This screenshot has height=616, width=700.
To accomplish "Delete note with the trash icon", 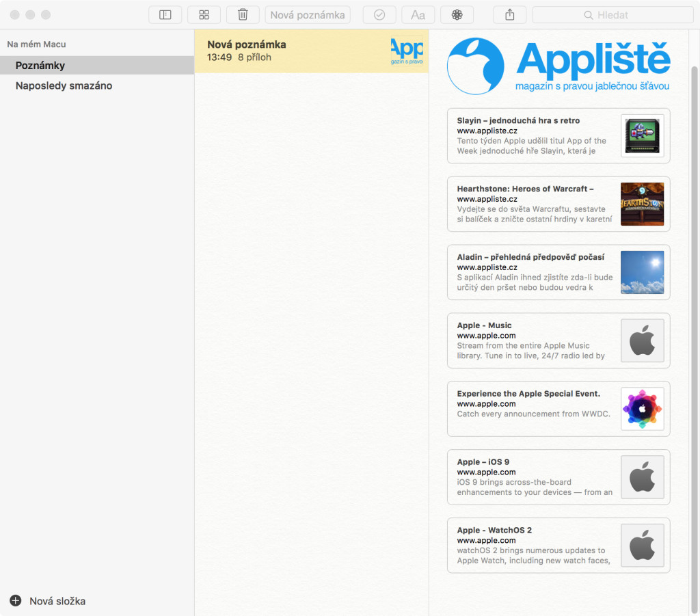I will tap(243, 15).
